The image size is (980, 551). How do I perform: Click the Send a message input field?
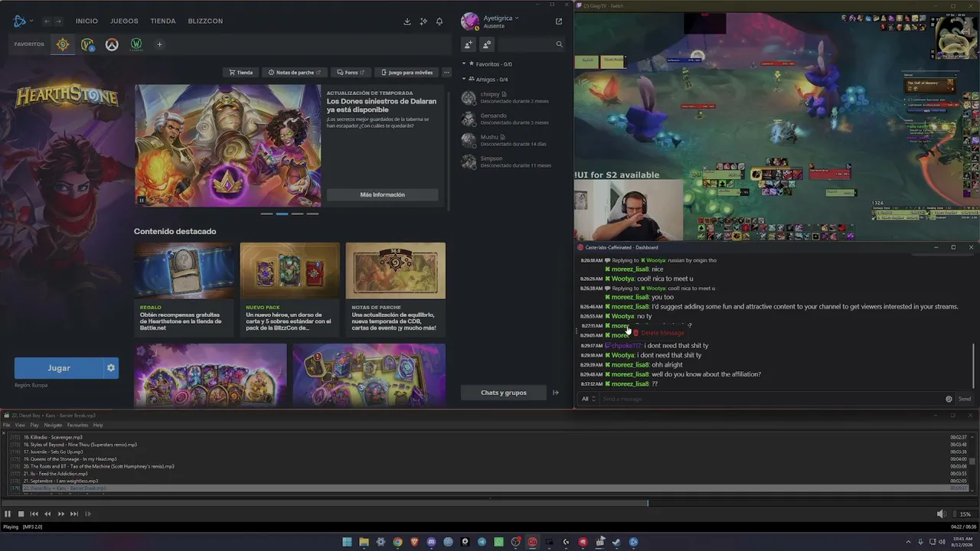pos(770,399)
